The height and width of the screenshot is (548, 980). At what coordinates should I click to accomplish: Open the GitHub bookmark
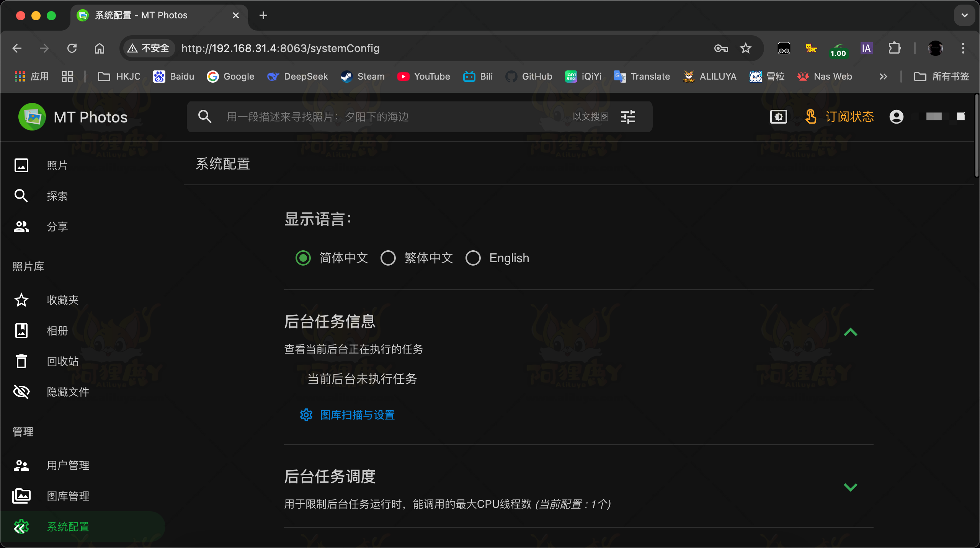pyautogui.click(x=529, y=77)
